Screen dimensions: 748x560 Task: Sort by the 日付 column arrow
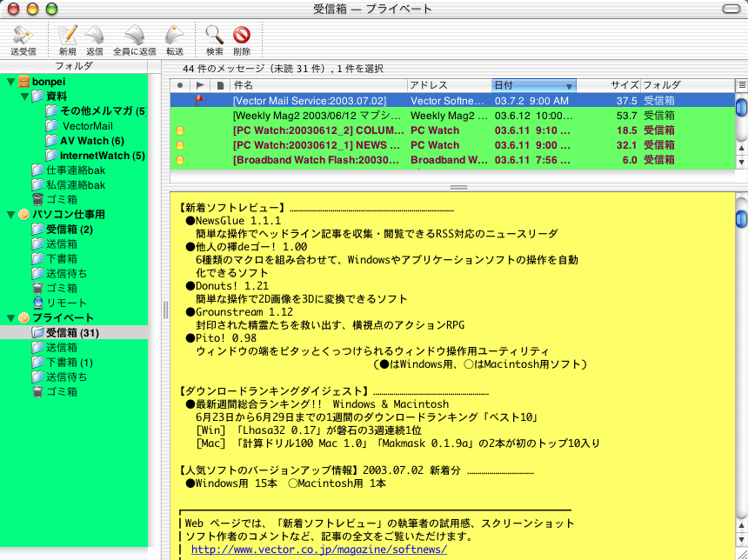(569, 86)
